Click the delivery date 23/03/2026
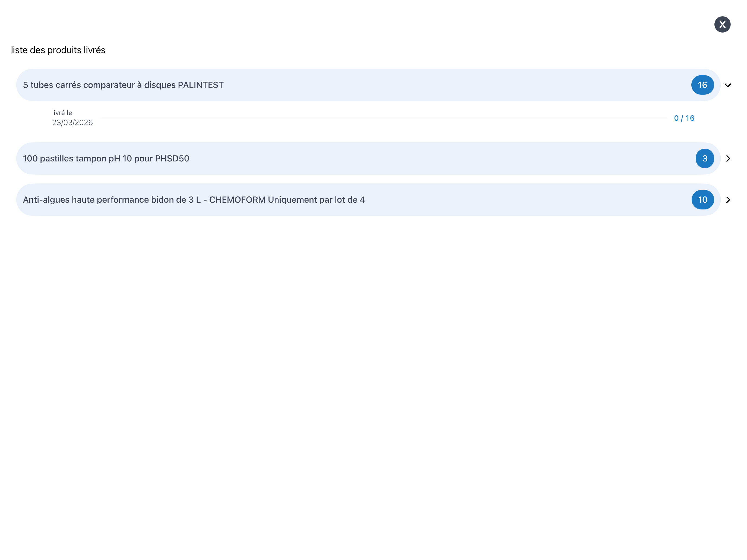 point(72,123)
